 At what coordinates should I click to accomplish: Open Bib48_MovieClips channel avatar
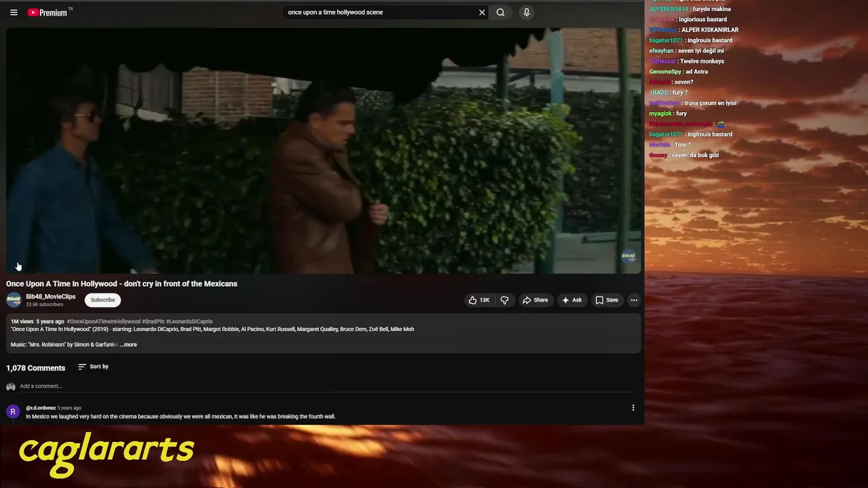click(14, 300)
